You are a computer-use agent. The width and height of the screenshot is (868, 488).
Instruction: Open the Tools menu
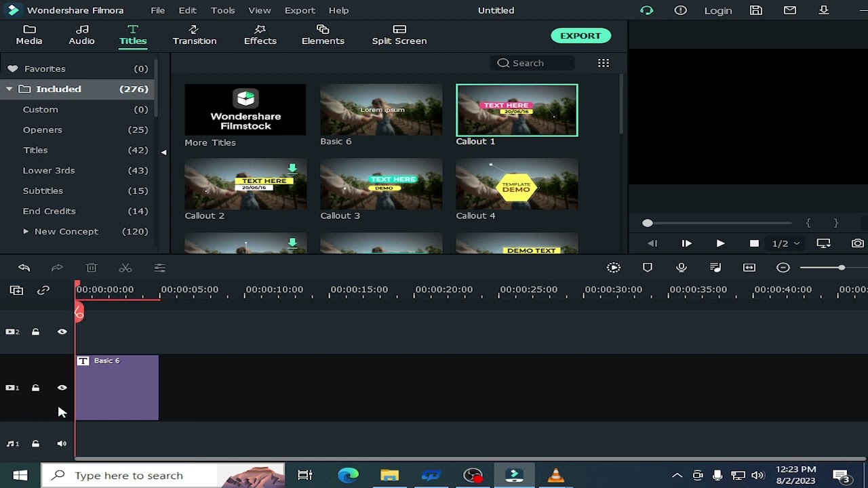[222, 10]
